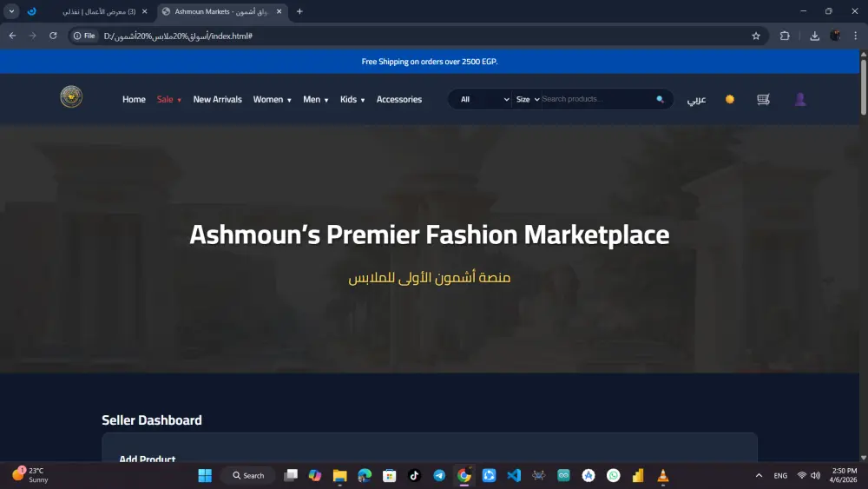868x489 pixels.
Task: Expand the Sale menu
Action: point(169,100)
